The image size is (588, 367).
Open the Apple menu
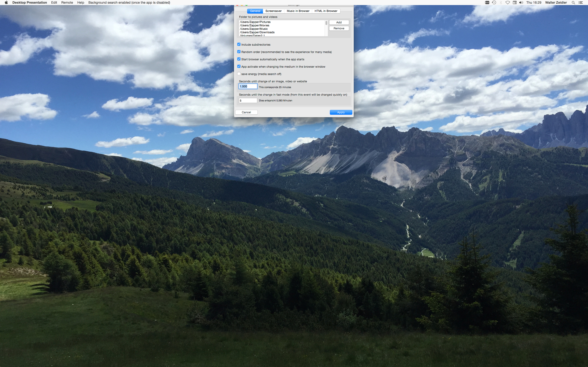(x=6, y=3)
